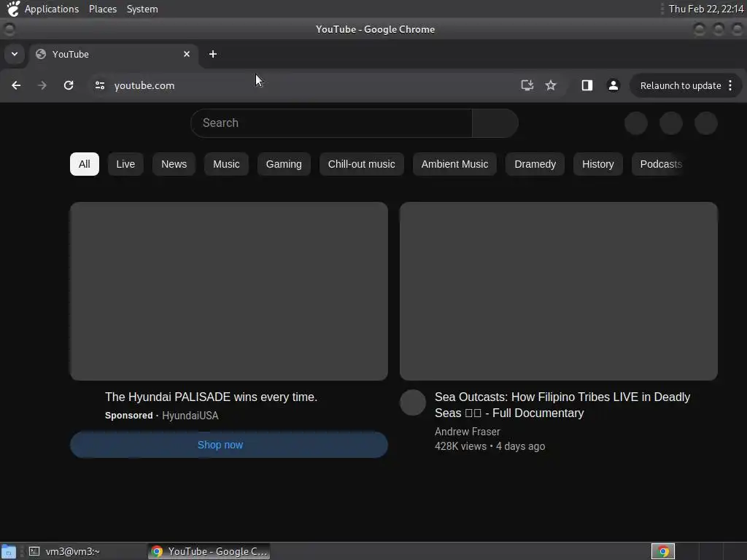This screenshot has height=560, width=747.
Task: Open a new tab with plus button
Action: (x=213, y=54)
